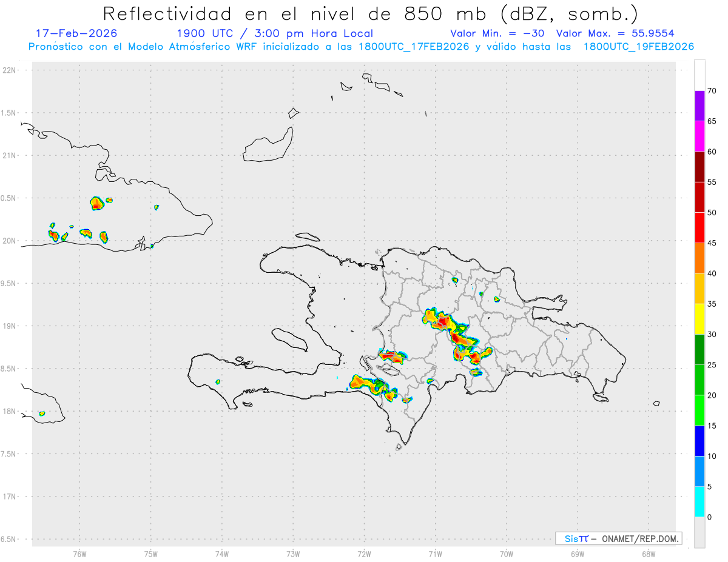Select the bright green 15–20 dBZ segment

pos(699,411)
